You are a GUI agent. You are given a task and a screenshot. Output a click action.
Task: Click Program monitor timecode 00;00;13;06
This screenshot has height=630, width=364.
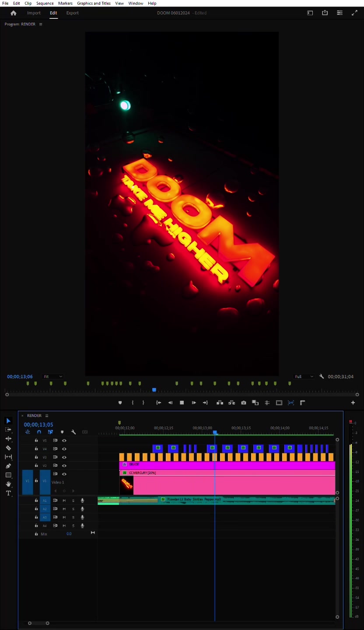tap(20, 376)
